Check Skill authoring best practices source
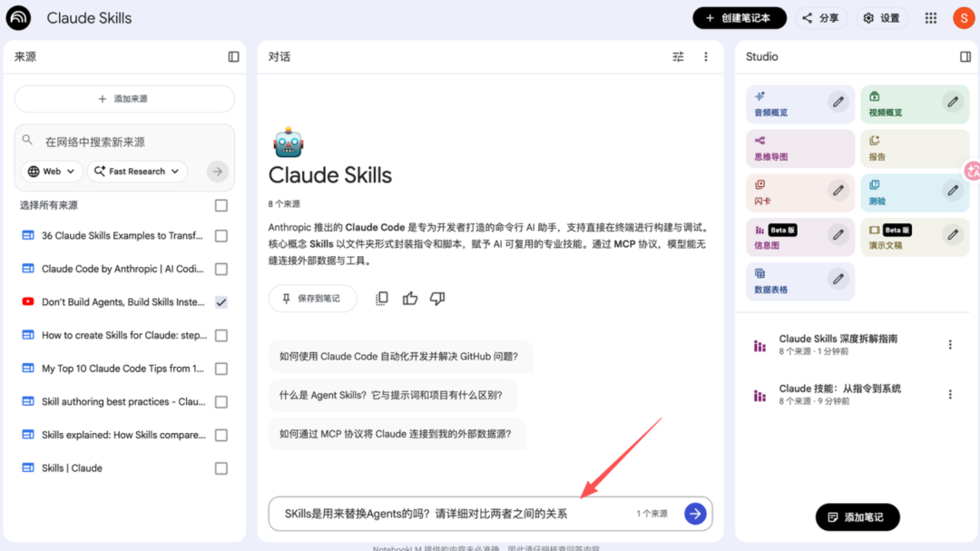 [x=221, y=401]
